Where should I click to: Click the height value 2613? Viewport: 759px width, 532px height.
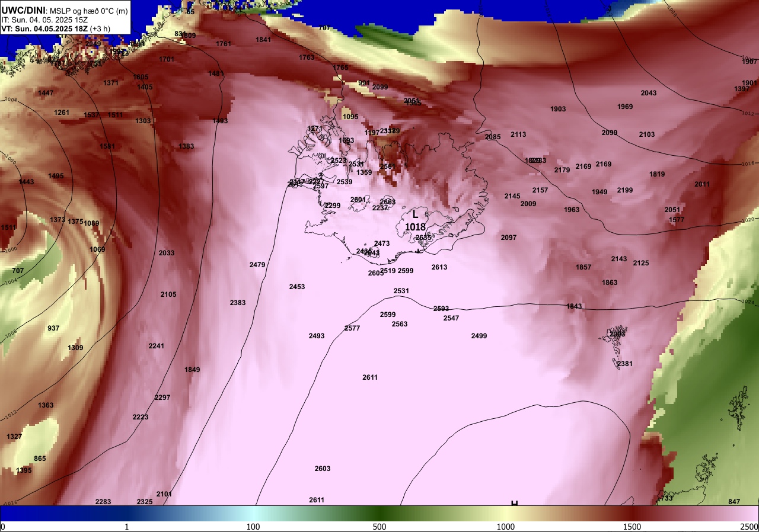pos(439,267)
